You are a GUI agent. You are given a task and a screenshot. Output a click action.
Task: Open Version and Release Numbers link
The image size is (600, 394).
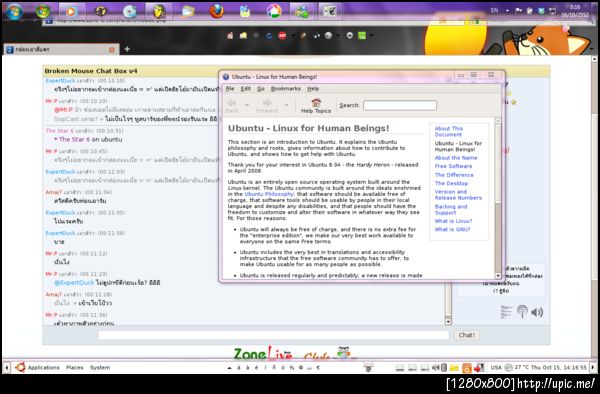tap(458, 195)
